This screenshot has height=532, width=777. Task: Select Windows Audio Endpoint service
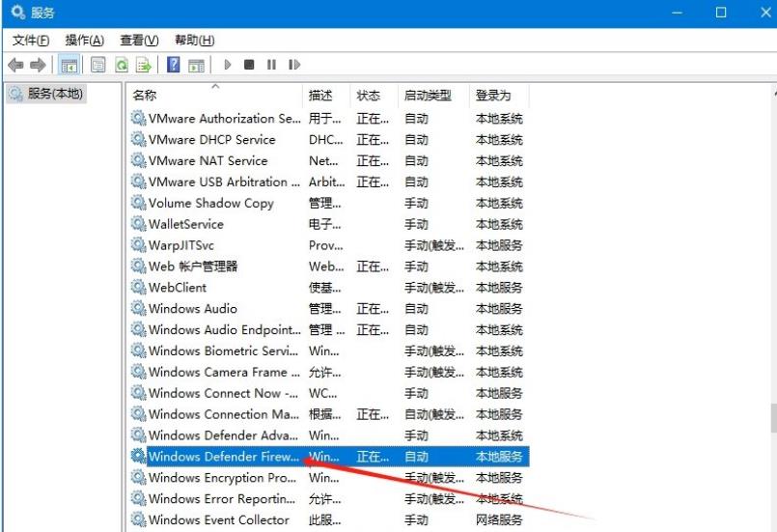tap(329, 329)
